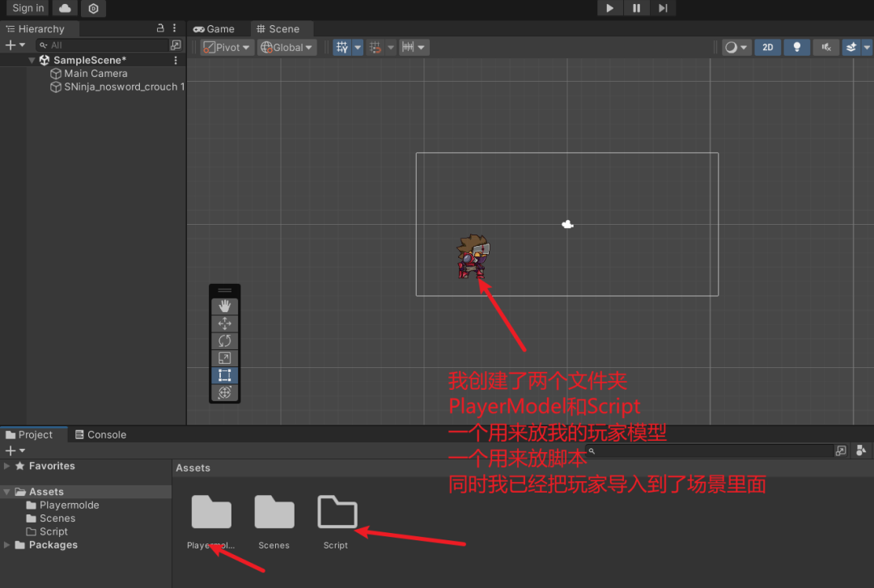
Task: Switch to the Hierarchy tab
Action: click(36, 28)
